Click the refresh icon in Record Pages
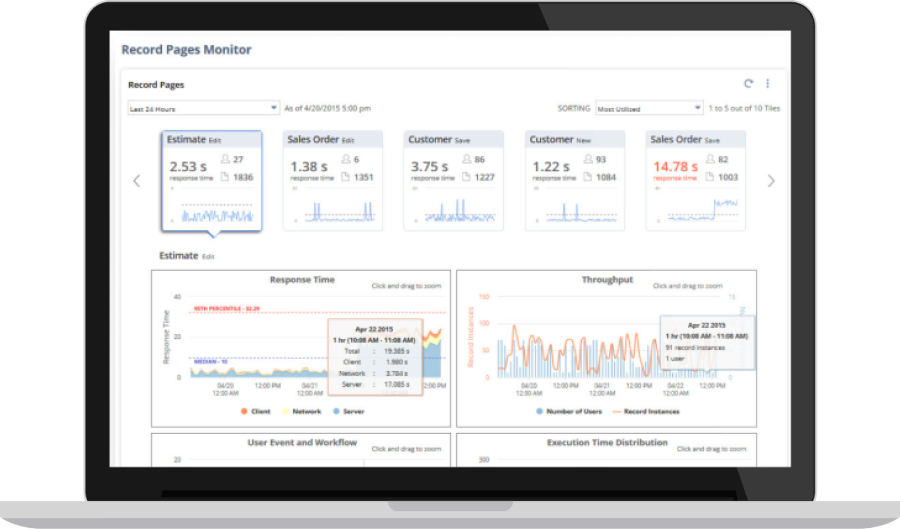The width and height of the screenshot is (900, 529). (749, 84)
